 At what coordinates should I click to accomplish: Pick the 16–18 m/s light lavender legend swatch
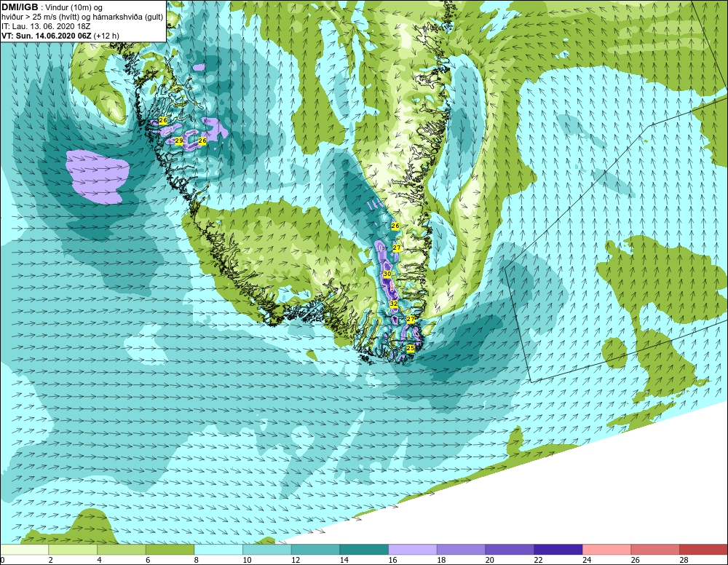[413, 550]
